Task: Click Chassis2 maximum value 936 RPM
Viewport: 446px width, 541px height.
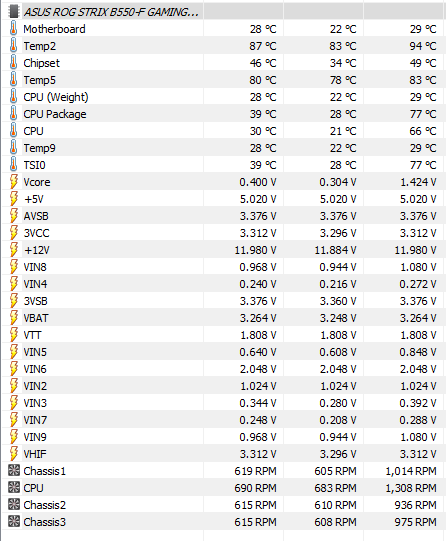Action: point(416,505)
